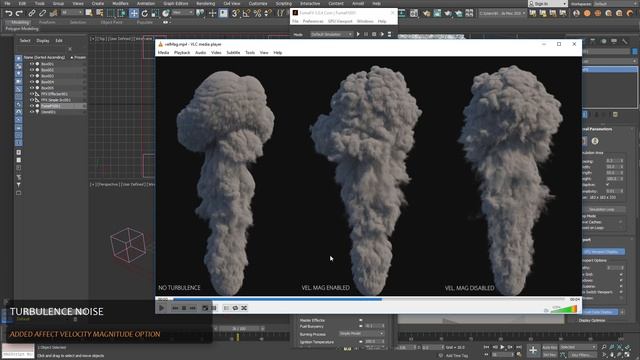Open the Workspaces Default dropdown
The height and width of the screenshot is (360, 640).
coord(616,4)
